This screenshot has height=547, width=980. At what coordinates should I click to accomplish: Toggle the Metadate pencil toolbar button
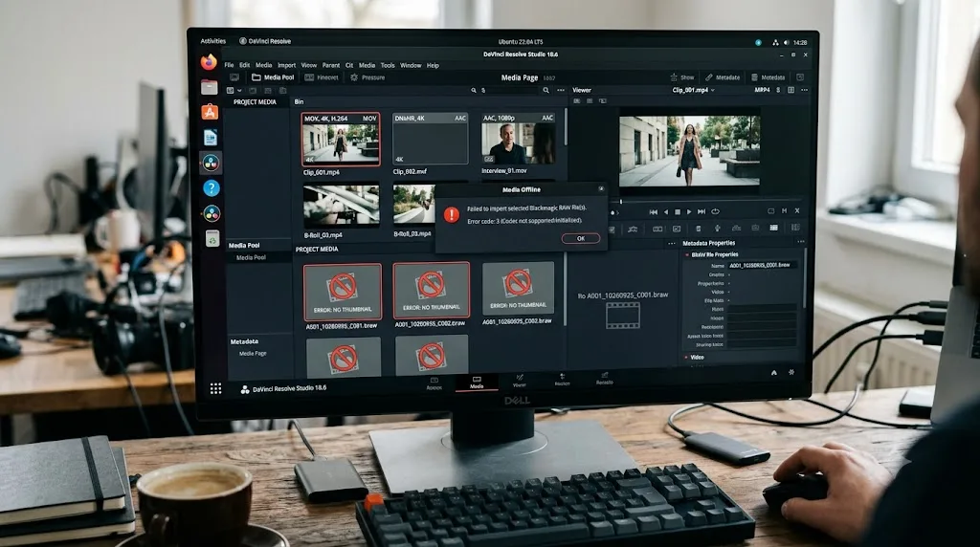723,77
